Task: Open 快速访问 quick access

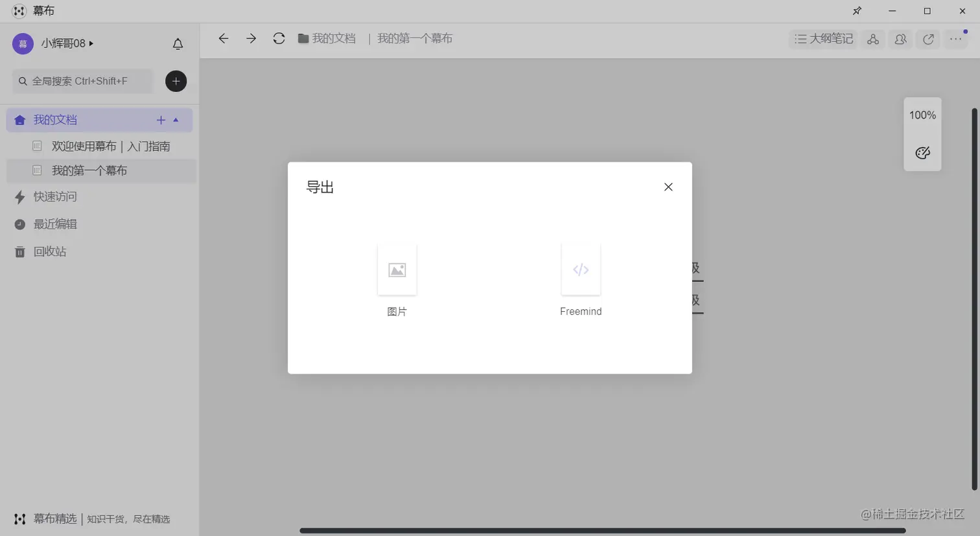Action: tap(56, 197)
